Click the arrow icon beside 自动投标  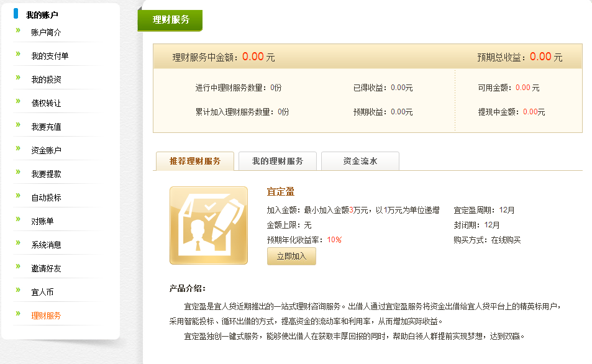pos(18,196)
